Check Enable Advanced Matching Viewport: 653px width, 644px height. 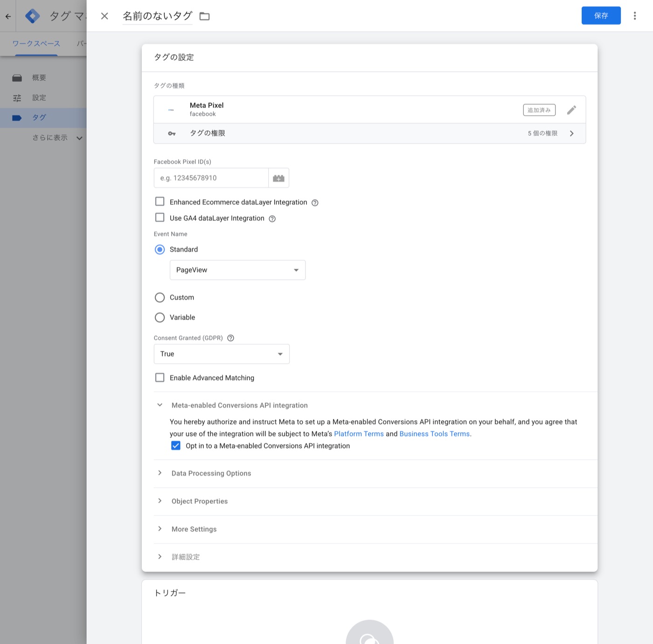pyautogui.click(x=160, y=377)
